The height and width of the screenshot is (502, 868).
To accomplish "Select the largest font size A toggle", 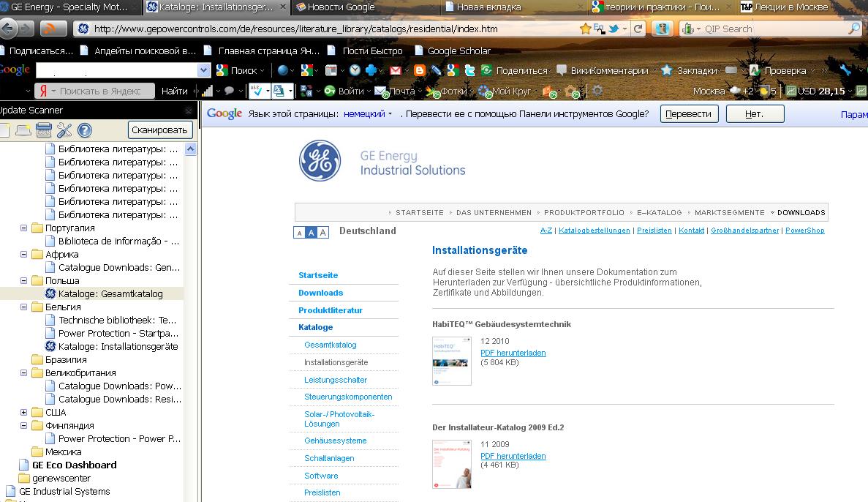I will click(322, 233).
